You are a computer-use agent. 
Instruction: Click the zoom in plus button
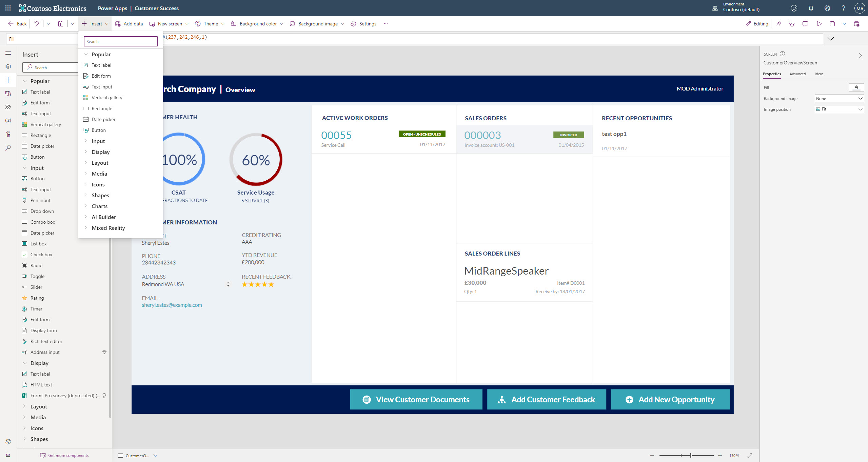pyautogui.click(x=720, y=456)
